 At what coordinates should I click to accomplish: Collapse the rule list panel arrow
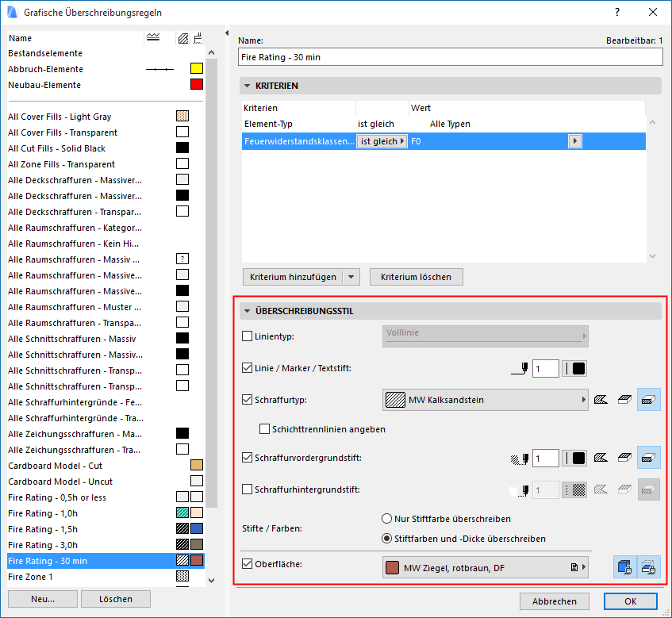point(227,33)
